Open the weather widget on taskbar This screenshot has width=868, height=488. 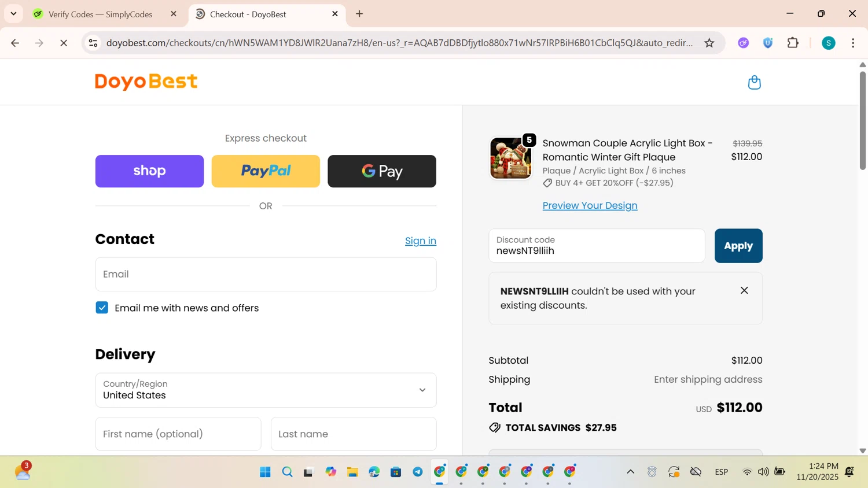tap(23, 471)
